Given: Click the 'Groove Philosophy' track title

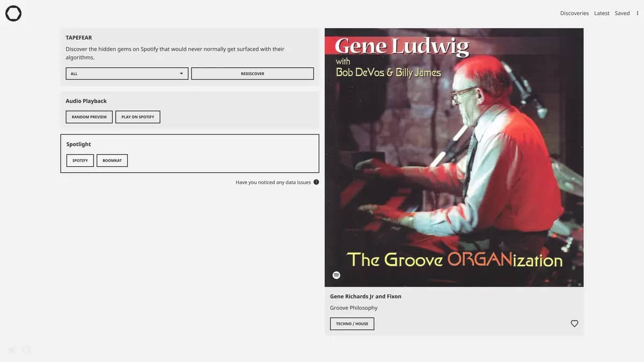Looking at the screenshot, I should coord(354,308).
